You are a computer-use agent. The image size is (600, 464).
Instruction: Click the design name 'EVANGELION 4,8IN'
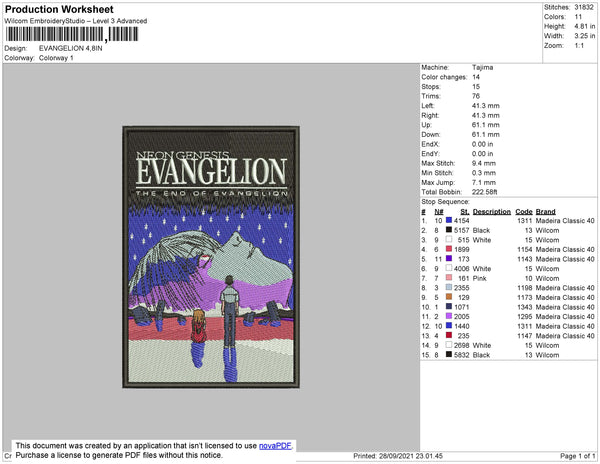(70, 48)
